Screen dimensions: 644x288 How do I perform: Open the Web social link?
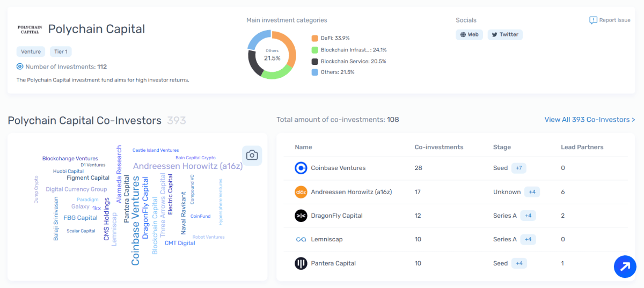[x=469, y=34]
